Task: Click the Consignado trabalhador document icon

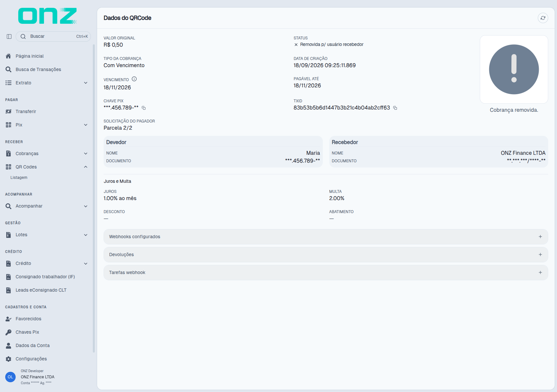Action: point(8,277)
